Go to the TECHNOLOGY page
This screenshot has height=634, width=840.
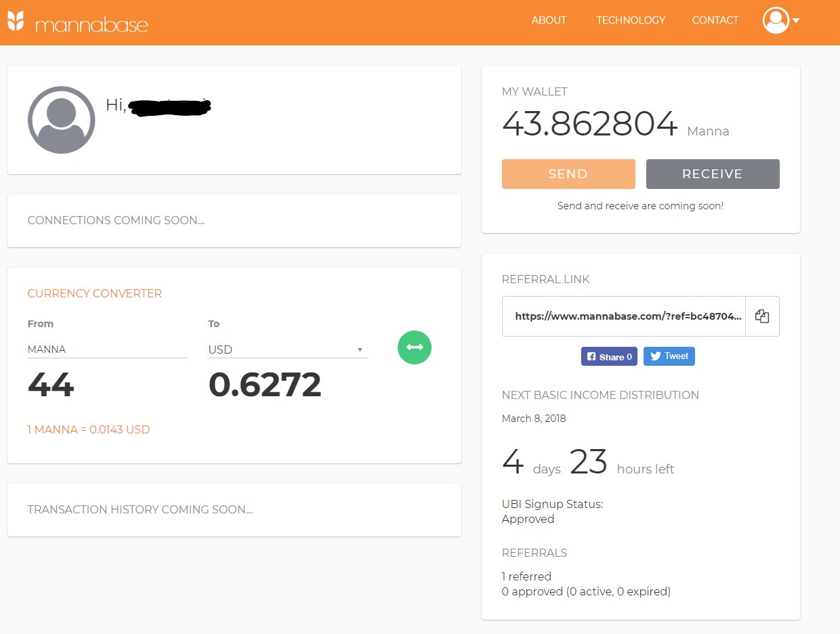click(631, 20)
